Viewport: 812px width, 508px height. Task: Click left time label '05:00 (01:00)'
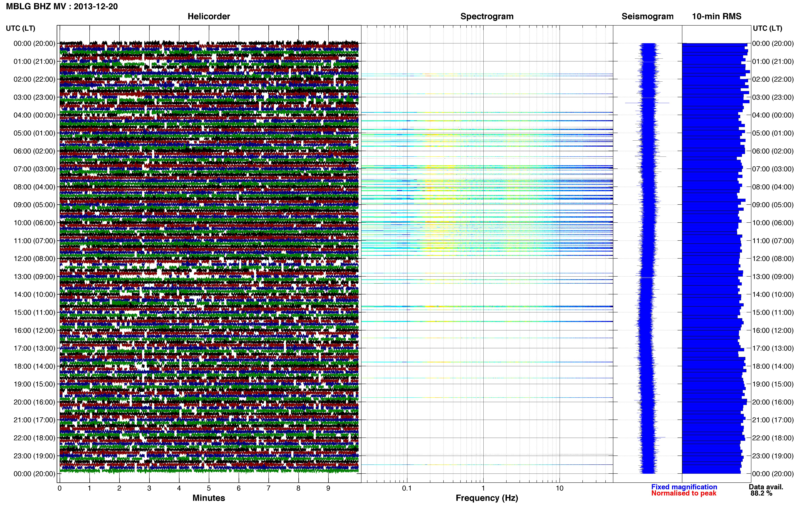34,133
